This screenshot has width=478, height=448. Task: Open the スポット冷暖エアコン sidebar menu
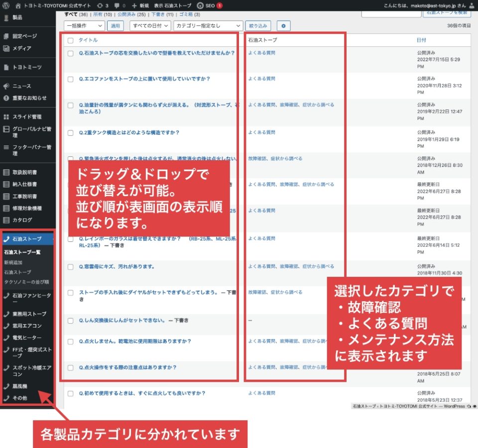(x=32, y=371)
